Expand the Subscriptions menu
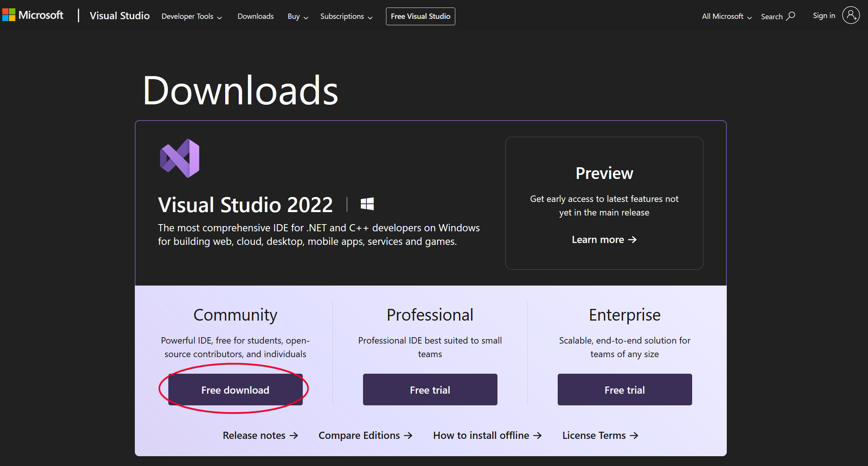Viewport: 868px width, 466px height. point(346,17)
